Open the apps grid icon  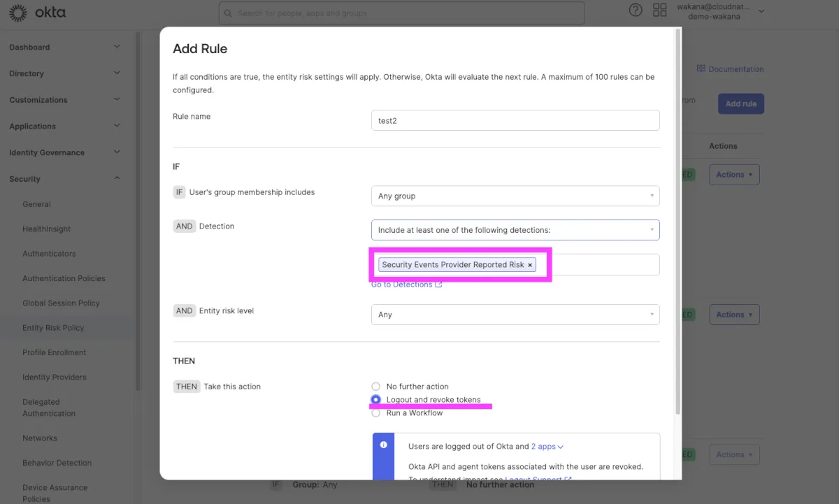[659, 10]
